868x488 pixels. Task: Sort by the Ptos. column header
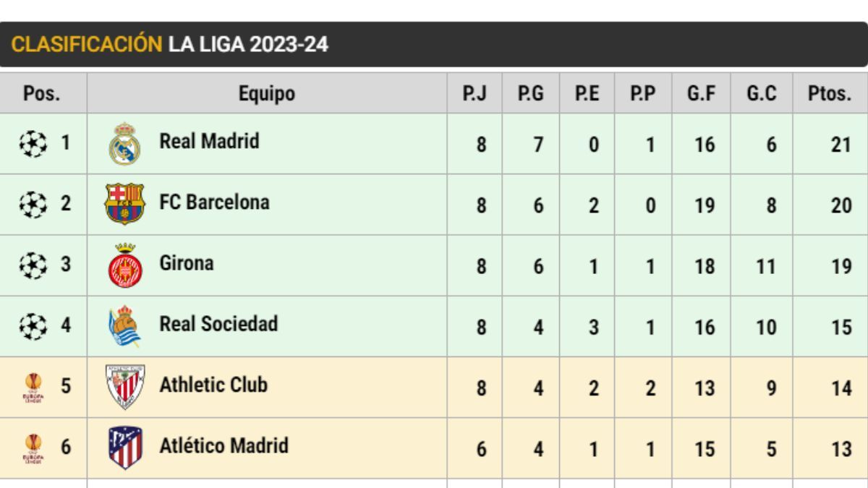coord(830,93)
